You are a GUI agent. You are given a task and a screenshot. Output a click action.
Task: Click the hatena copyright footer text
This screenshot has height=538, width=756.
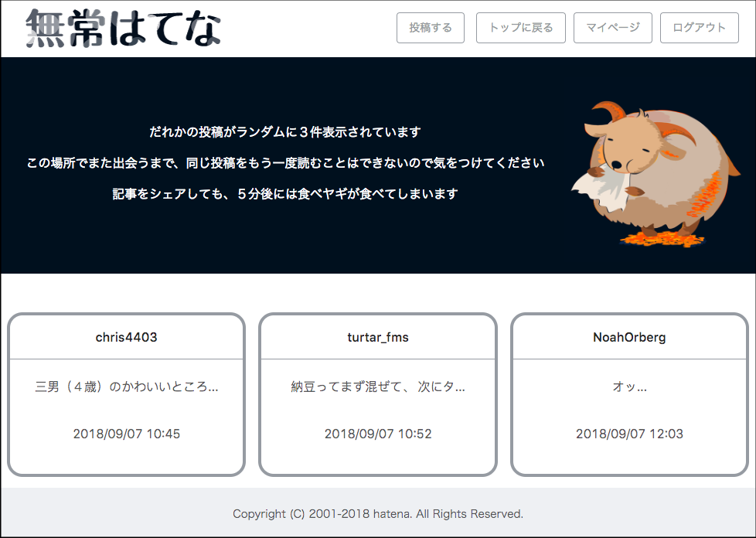click(378, 514)
